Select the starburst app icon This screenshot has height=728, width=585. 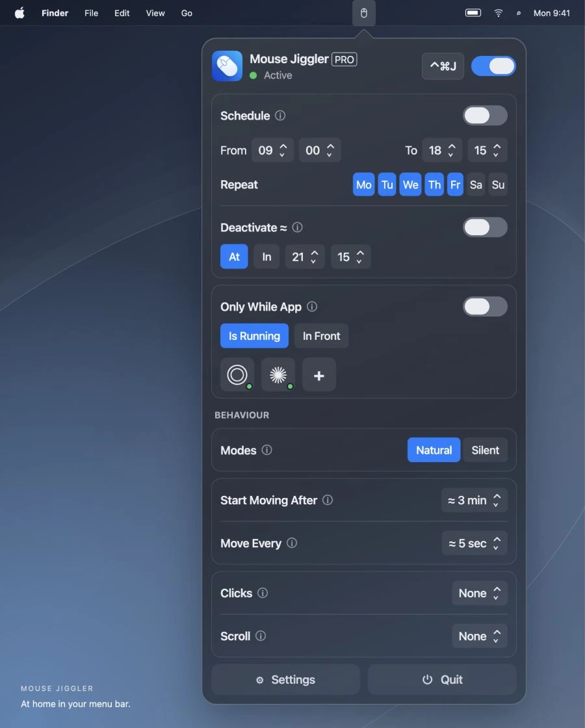pyautogui.click(x=278, y=374)
